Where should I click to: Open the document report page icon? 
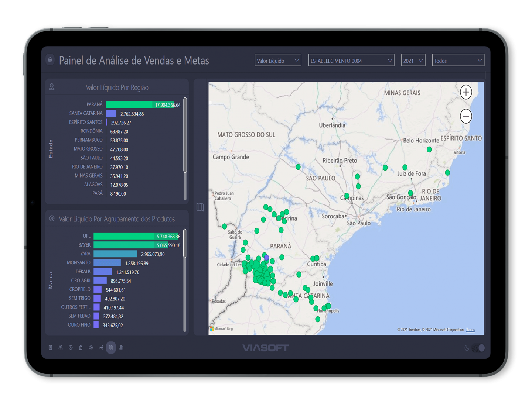pyautogui.click(x=51, y=348)
